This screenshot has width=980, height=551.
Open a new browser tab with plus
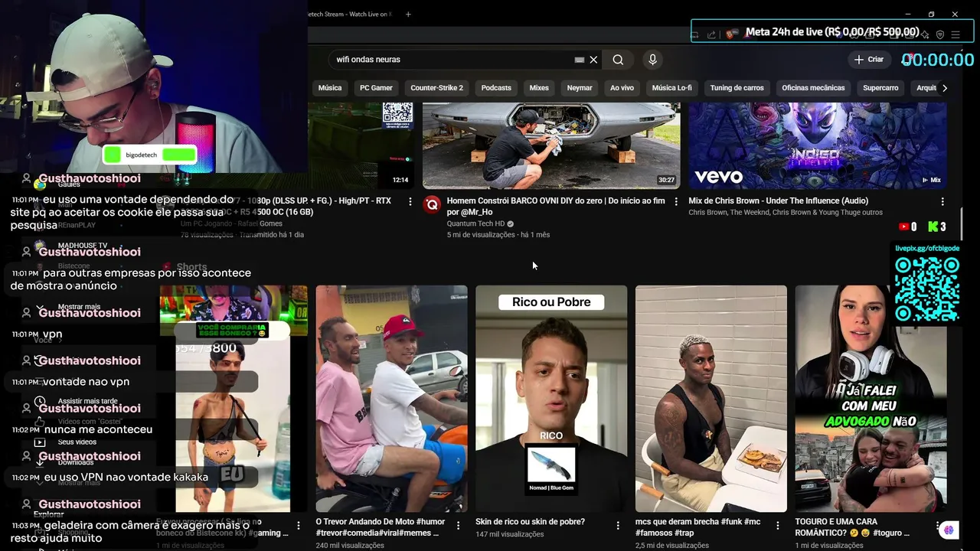[x=408, y=14]
